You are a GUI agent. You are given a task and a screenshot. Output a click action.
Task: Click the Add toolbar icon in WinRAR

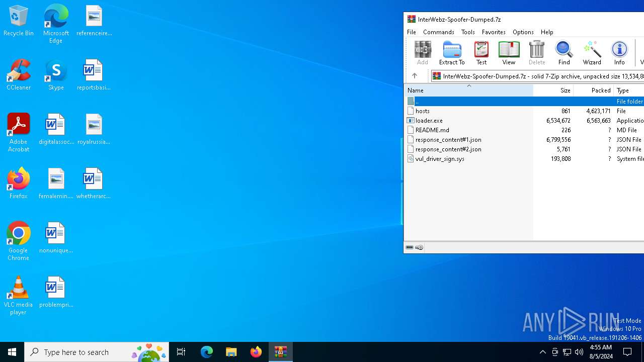click(422, 53)
